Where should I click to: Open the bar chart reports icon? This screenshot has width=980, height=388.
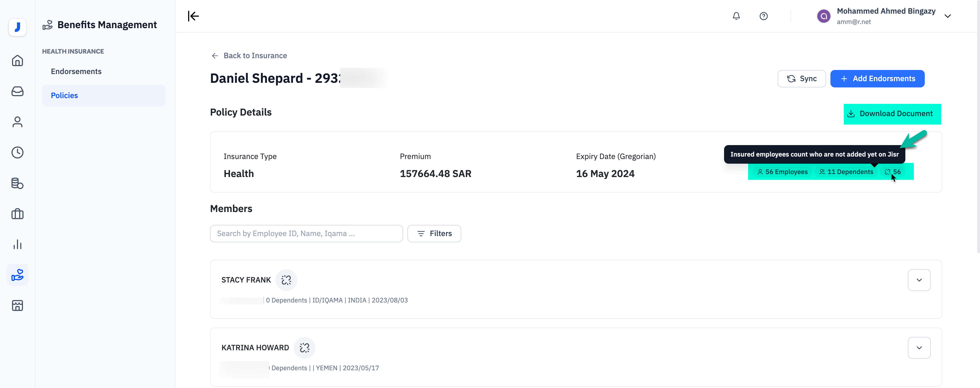click(17, 244)
